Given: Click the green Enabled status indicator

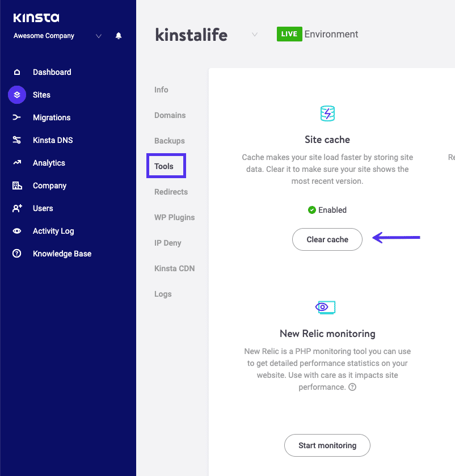Looking at the screenshot, I should tap(312, 210).
